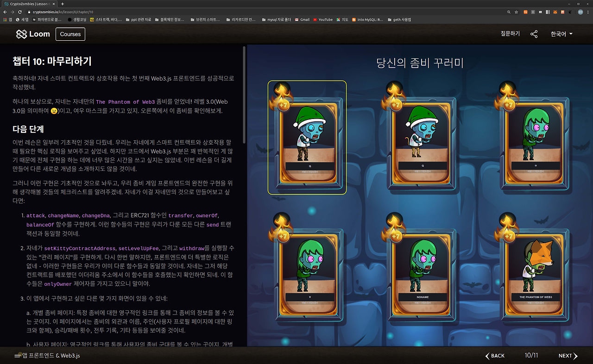This screenshot has height=364, width=593.
Task: Open lesson menu hamburger icon at bottom left
Action: pos(18,356)
